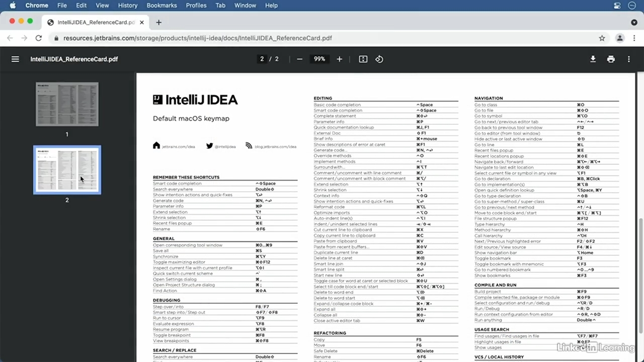The height and width of the screenshot is (362, 644).
Task: Click the fit to page icon
Action: 363,59
